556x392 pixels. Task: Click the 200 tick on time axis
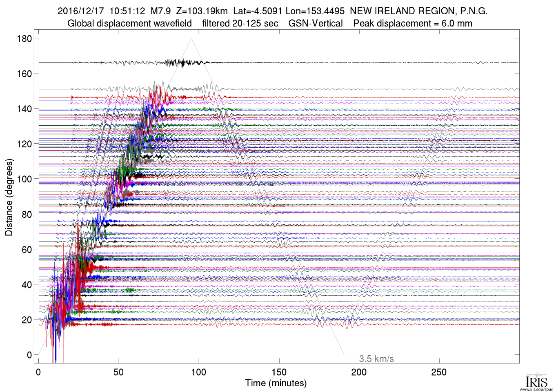pos(359,372)
